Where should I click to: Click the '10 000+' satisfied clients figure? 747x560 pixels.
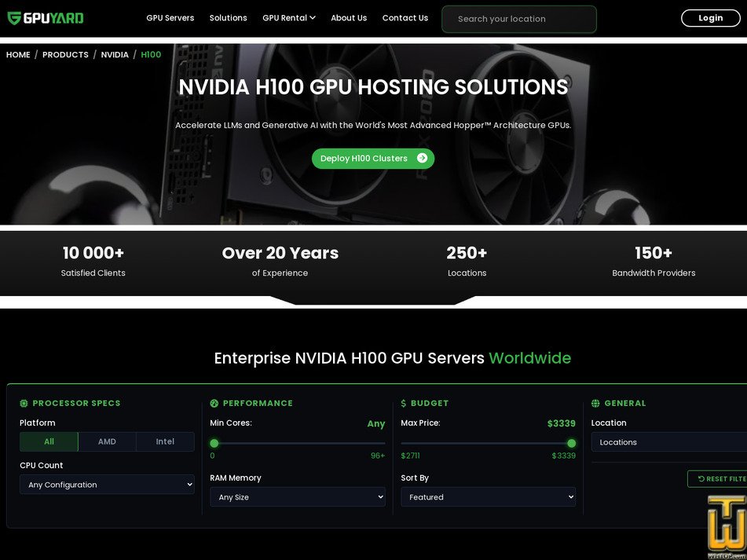click(x=93, y=253)
